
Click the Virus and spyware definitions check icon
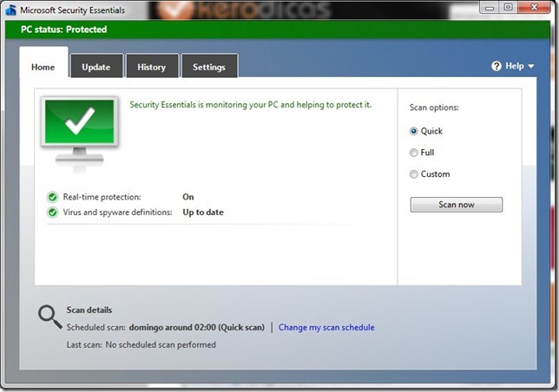[x=52, y=212]
